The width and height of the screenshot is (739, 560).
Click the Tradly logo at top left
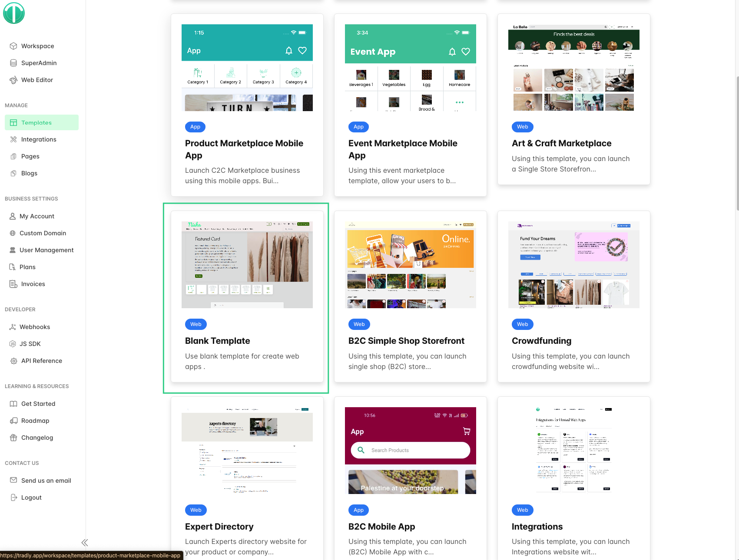pyautogui.click(x=14, y=13)
